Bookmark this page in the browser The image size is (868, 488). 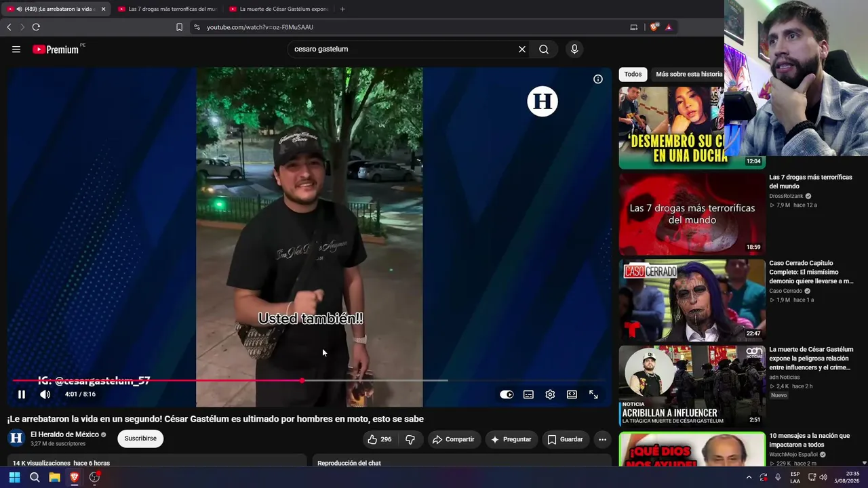pyautogui.click(x=179, y=27)
